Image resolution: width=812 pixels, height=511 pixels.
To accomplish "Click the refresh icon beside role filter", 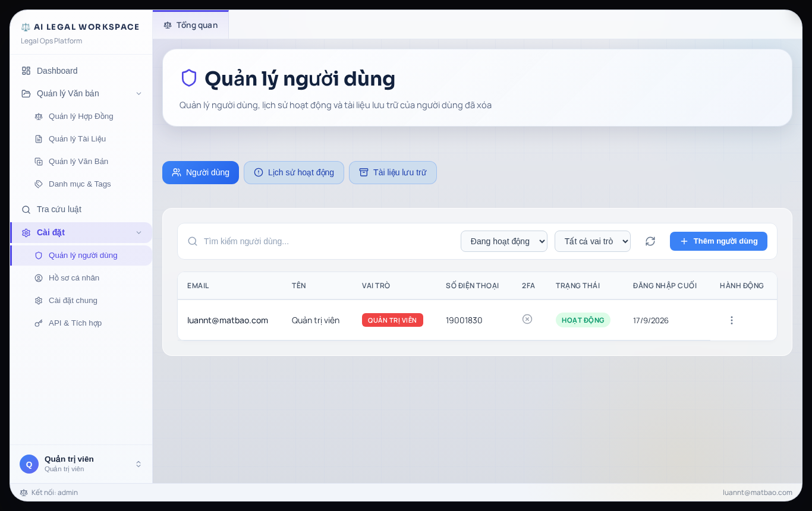I will 650,241.
